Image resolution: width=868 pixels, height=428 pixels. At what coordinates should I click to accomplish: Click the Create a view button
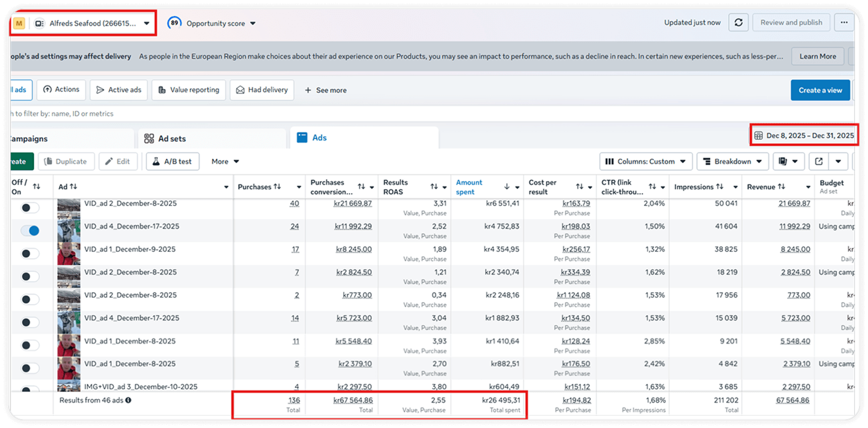(820, 90)
